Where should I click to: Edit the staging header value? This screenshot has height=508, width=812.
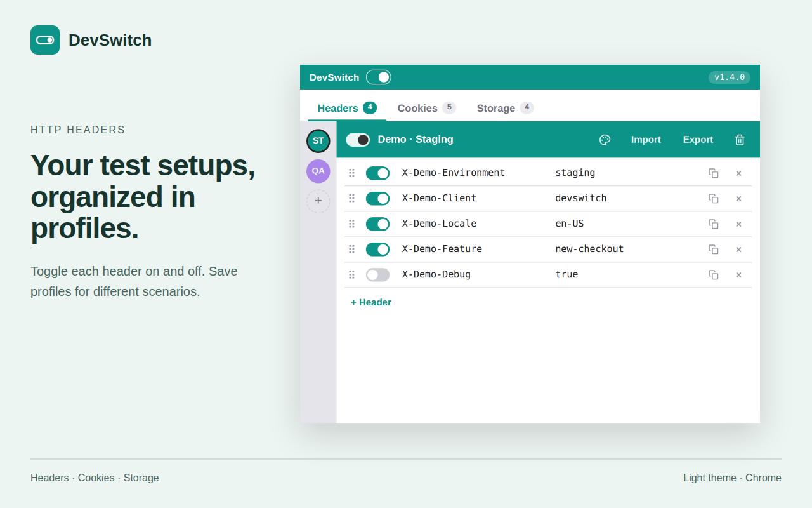click(575, 173)
